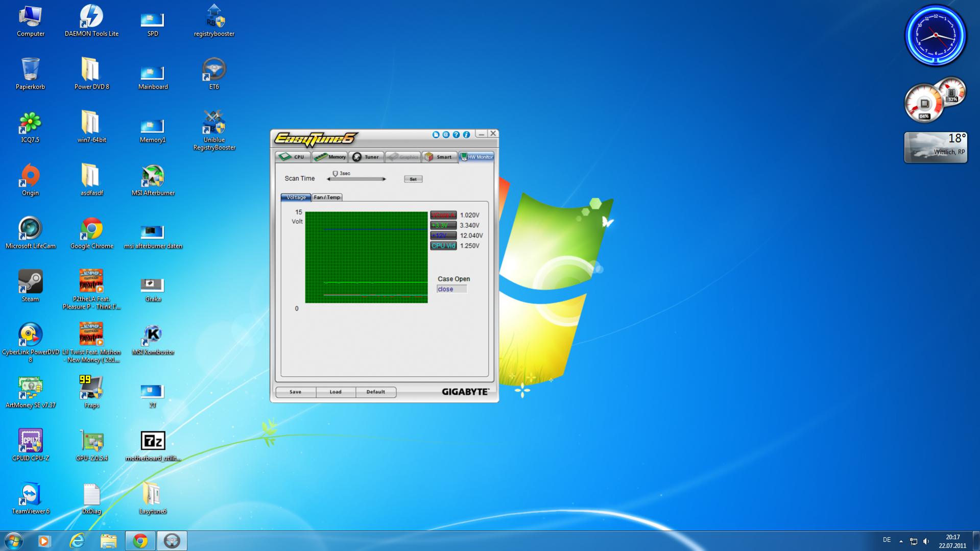
Task: Select the motherboard_utilit 7z archive
Action: [x=153, y=446]
